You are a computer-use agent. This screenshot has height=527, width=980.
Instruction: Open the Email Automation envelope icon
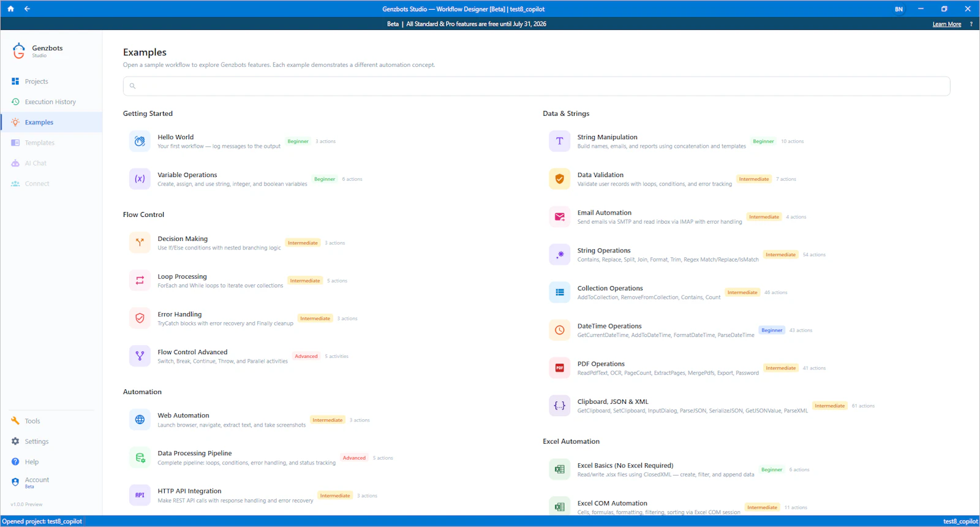tap(559, 217)
